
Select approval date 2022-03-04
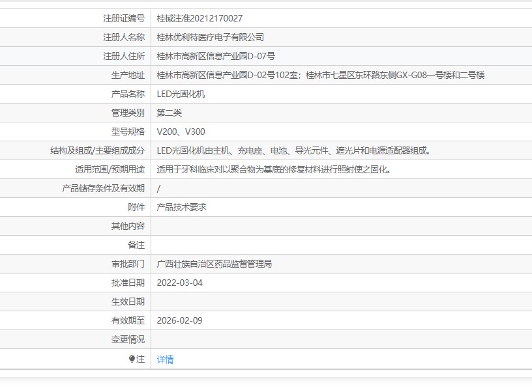coord(179,283)
